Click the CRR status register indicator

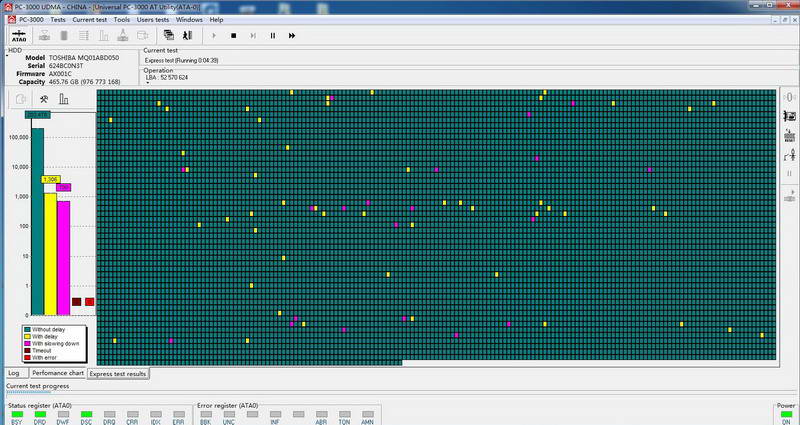click(x=133, y=414)
